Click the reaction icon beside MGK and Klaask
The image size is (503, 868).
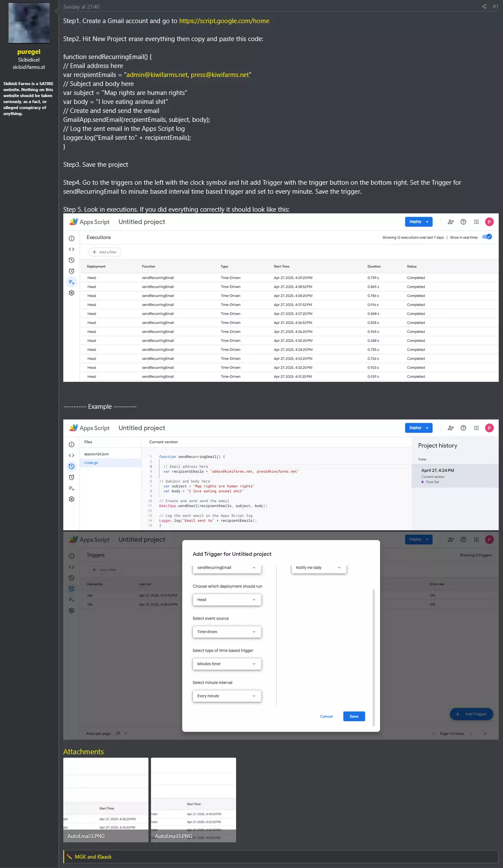tap(69, 856)
